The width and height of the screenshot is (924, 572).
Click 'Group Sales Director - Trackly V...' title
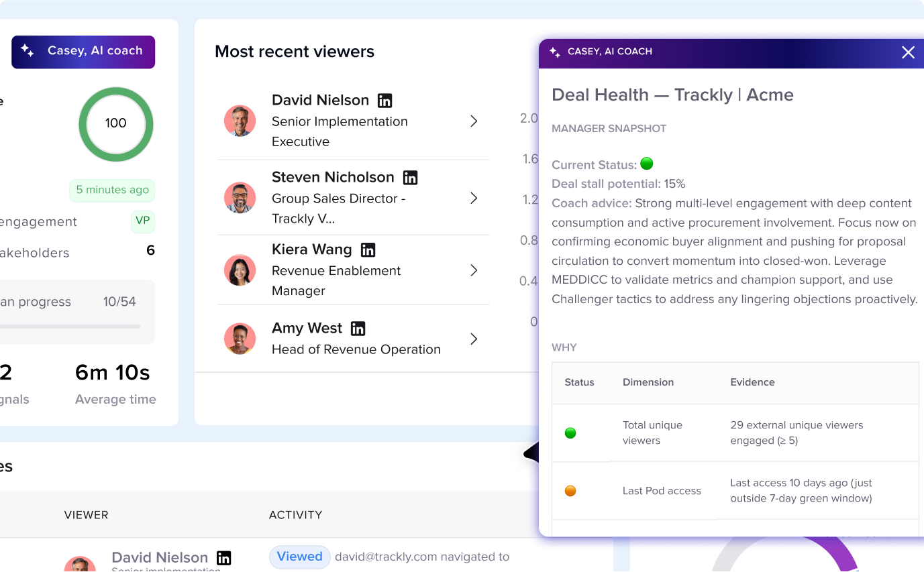point(338,209)
